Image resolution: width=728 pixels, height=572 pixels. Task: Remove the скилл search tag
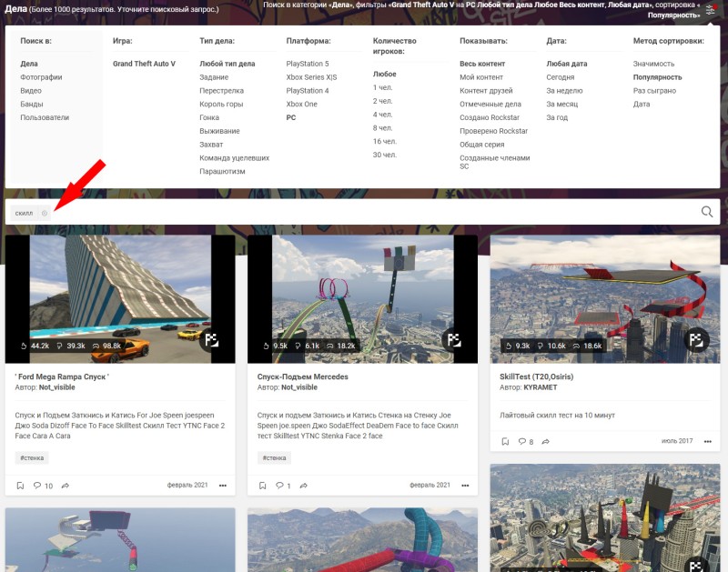[x=45, y=214]
